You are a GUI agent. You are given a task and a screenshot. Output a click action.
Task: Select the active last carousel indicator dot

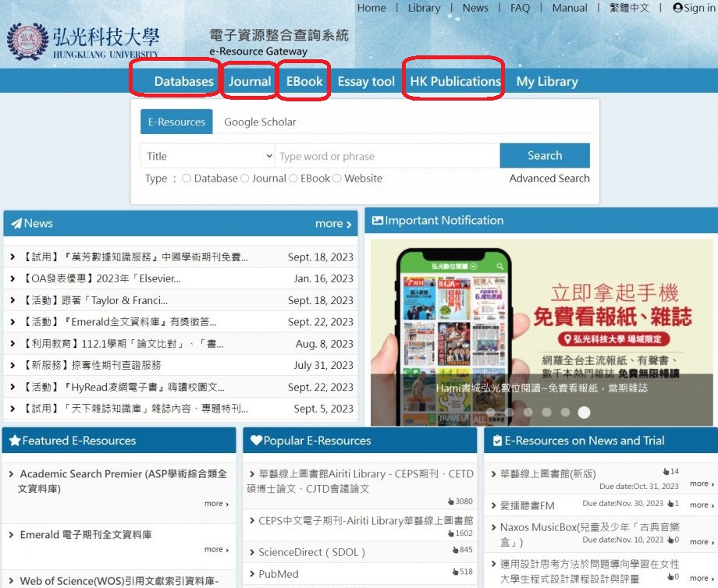pos(584,413)
